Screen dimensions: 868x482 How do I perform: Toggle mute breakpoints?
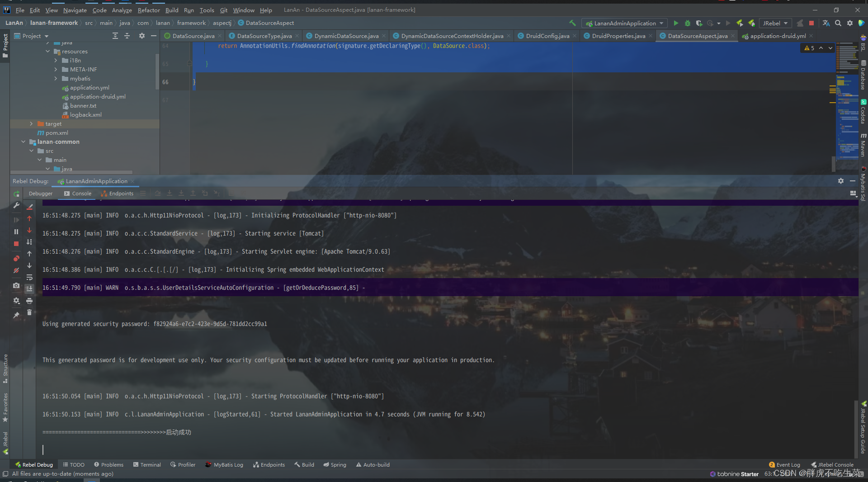(16, 270)
